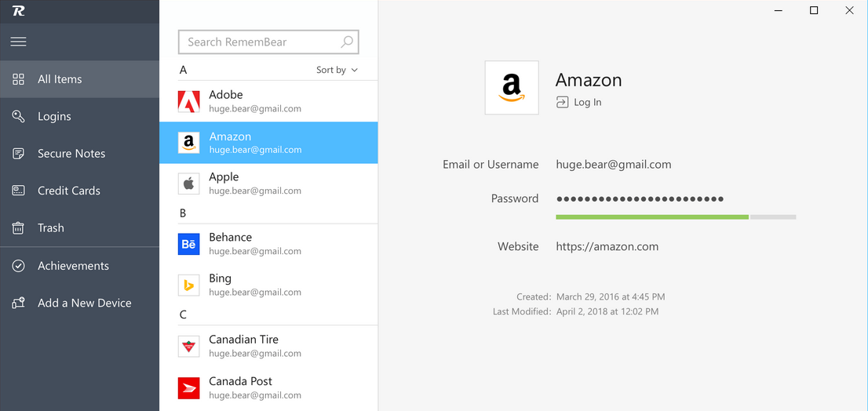
Task: Click the Canadian Tire logo icon
Action: pyautogui.click(x=188, y=346)
